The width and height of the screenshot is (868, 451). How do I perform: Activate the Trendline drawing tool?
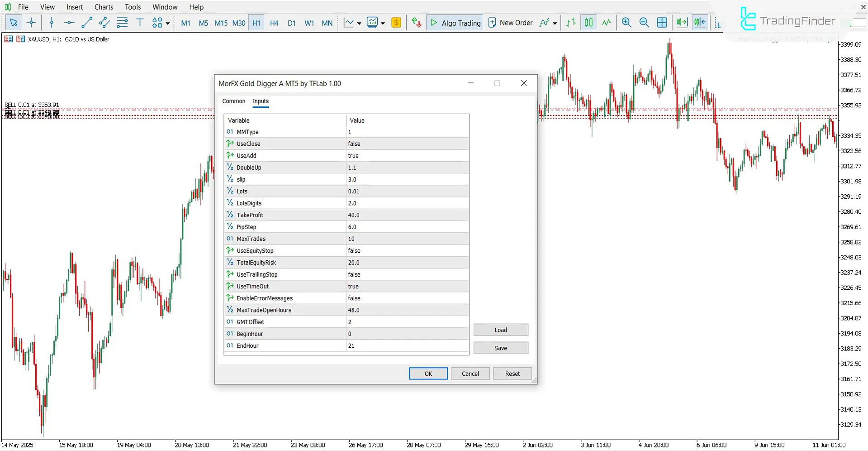tap(86, 22)
